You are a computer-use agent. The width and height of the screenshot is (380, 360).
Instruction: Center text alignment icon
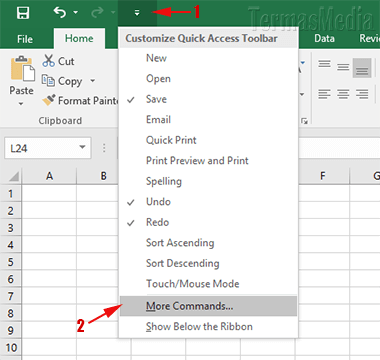343,94
